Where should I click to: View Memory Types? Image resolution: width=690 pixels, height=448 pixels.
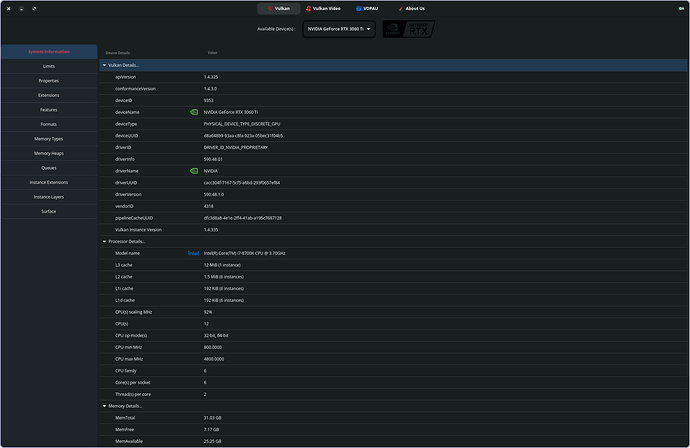pyautogui.click(x=49, y=139)
